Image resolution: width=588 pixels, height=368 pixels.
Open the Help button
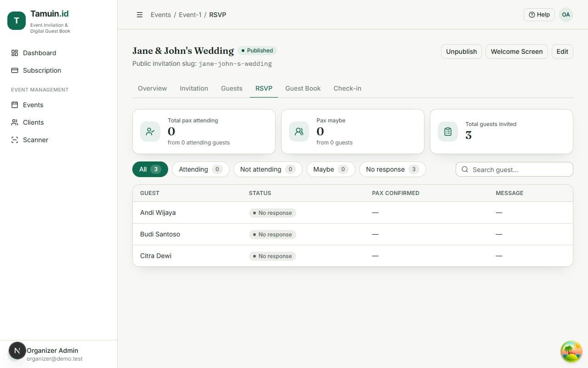pos(539,15)
